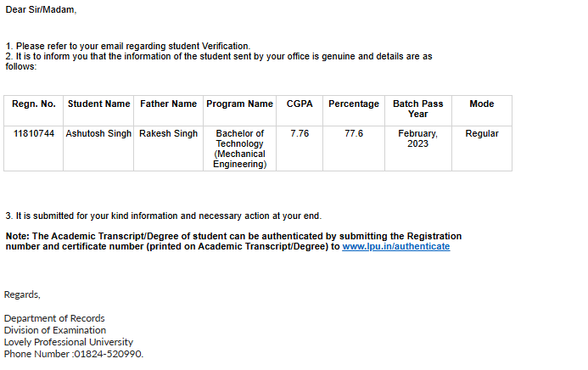Screen dimensions: 588x370
Task: Click the Student Name column header
Action: (99, 104)
